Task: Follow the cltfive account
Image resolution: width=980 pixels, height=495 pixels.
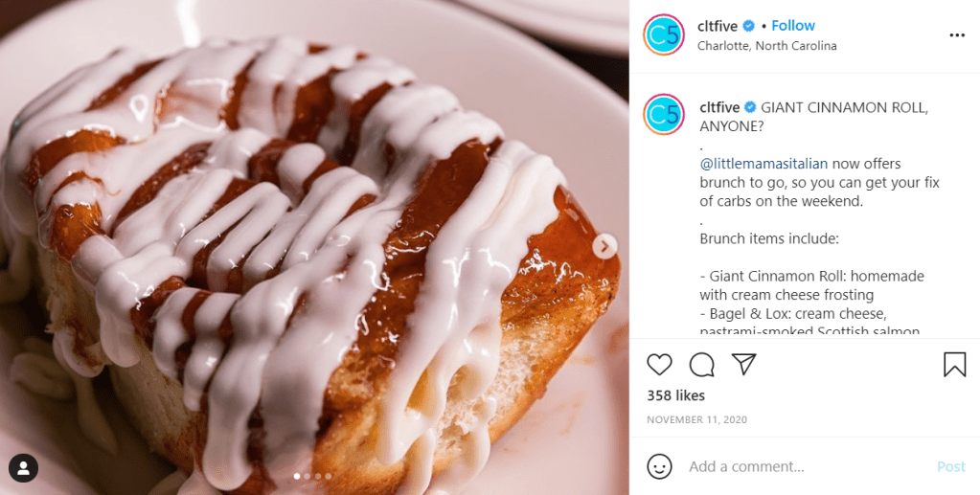Action: tap(793, 26)
